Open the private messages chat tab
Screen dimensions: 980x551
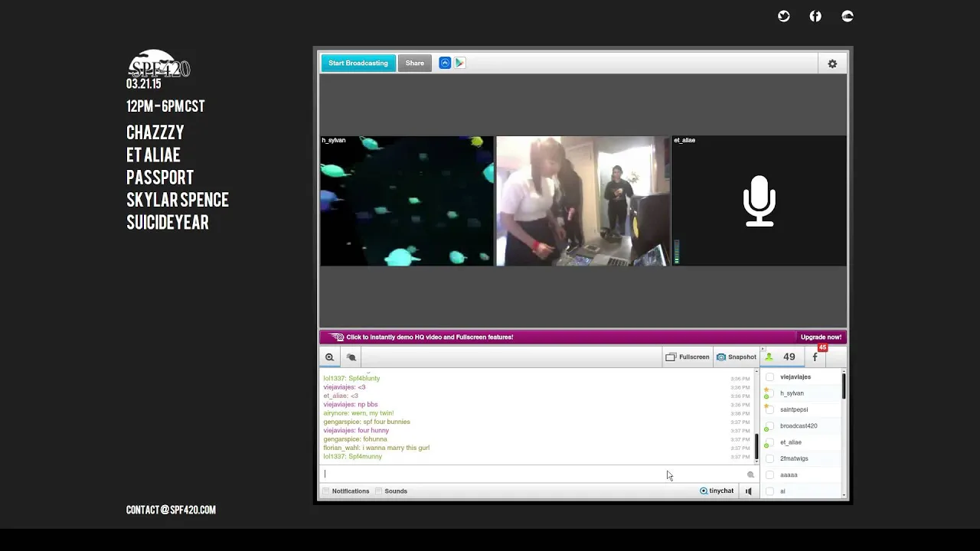tap(351, 357)
